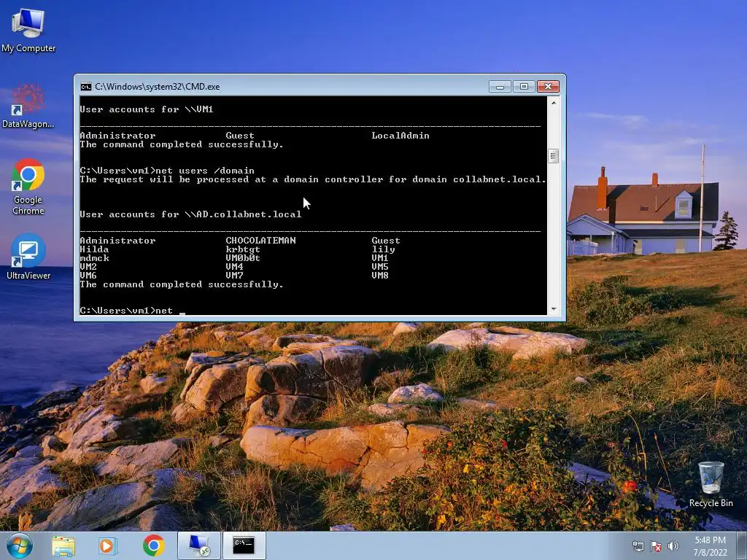Click the CMD scrollbar up arrow

coord(554,102)
